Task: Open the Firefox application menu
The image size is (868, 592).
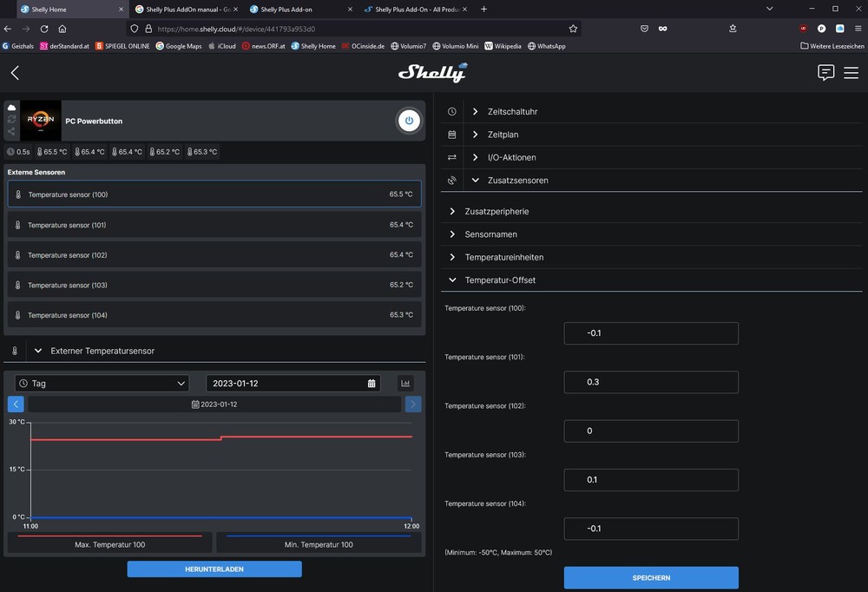Action: coord(858,29)
